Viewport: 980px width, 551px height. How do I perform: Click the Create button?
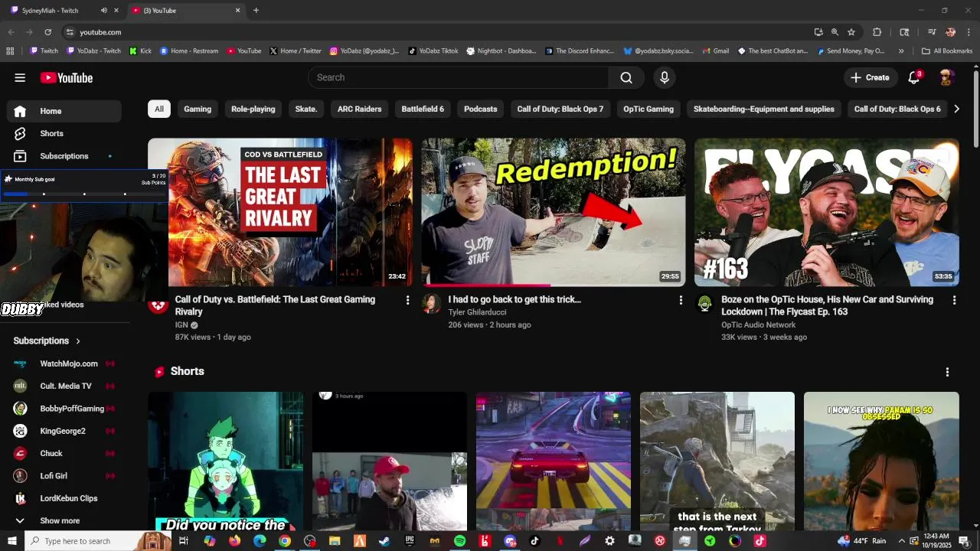870,77
